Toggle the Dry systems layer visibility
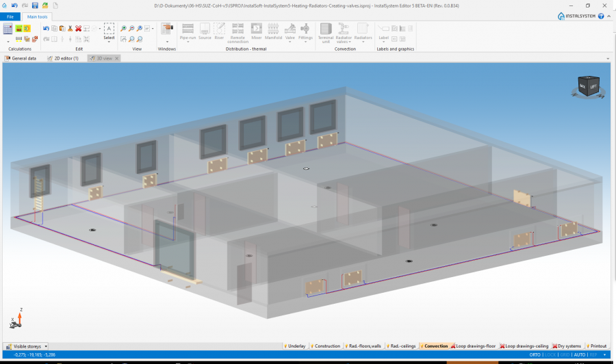This screenshot has width=616, height=364. 566,346
